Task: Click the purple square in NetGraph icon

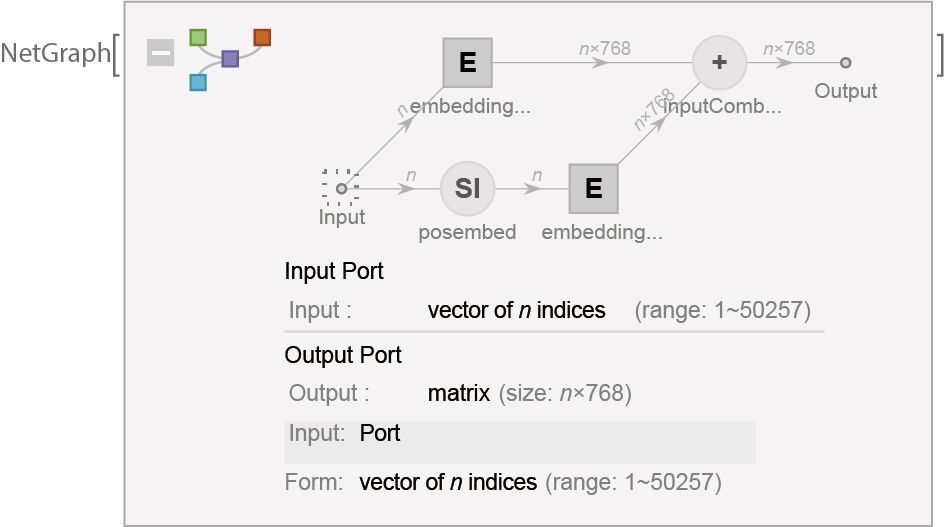Action: coord(230,59)
